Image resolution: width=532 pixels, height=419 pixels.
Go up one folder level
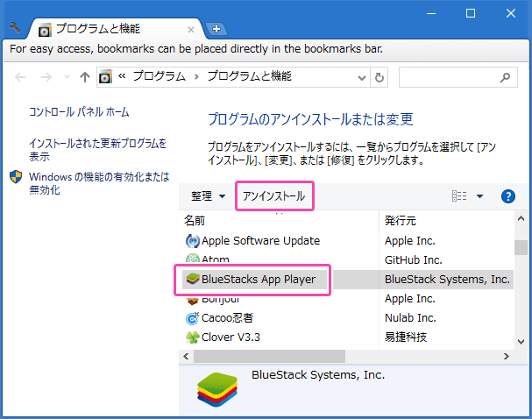85,77
